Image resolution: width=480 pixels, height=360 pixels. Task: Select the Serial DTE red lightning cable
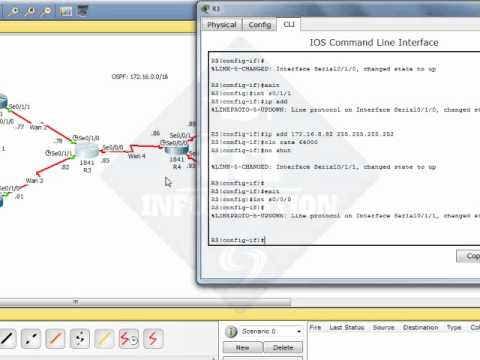point(153,338)
